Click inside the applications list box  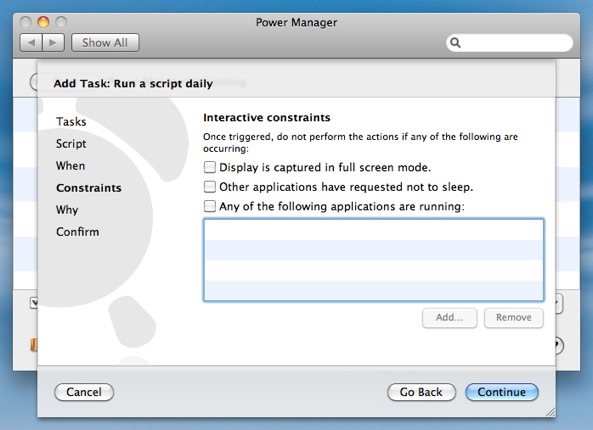pos(374,260)
